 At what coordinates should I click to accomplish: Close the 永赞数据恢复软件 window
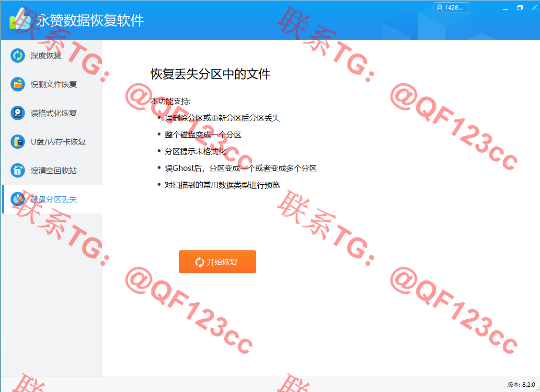pyautogui.click(x=534, y=8)
